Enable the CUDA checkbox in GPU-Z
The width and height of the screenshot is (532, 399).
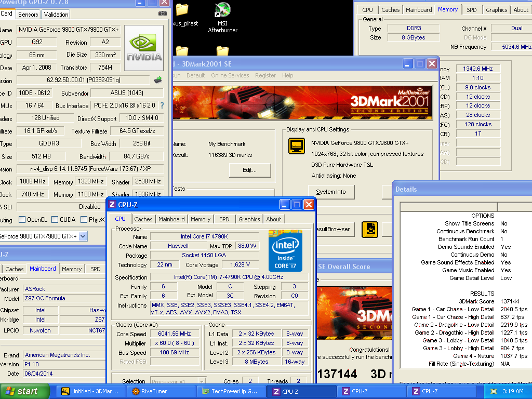[x=55, y=220]
